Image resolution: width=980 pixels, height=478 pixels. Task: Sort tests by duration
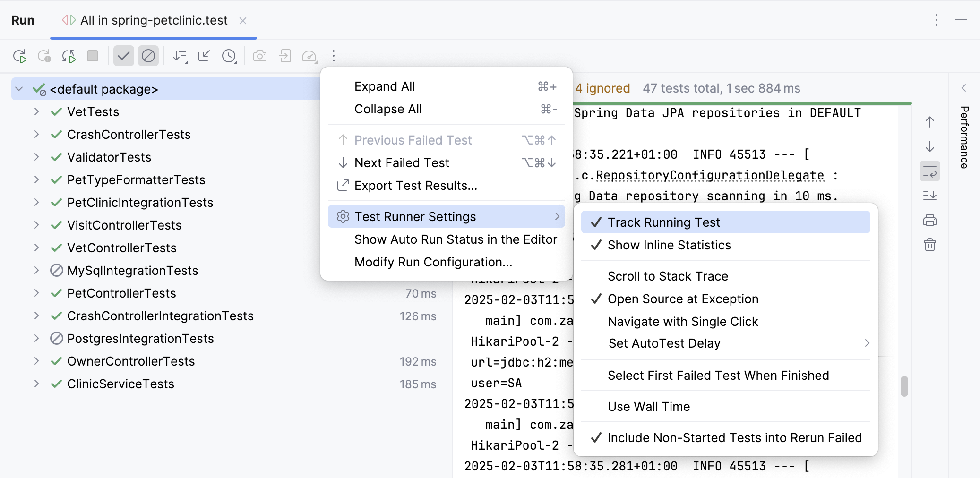180,56
